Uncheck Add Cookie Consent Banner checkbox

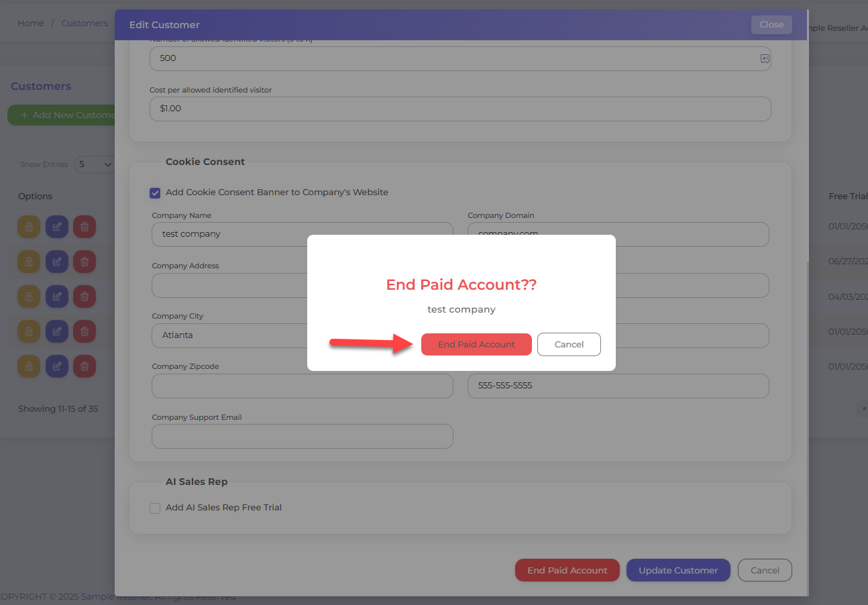pos(155,192)
